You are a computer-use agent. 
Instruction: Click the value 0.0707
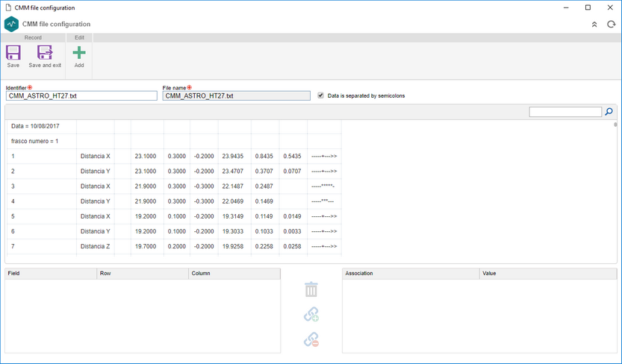pyautogui.click(x=293, y=171)
